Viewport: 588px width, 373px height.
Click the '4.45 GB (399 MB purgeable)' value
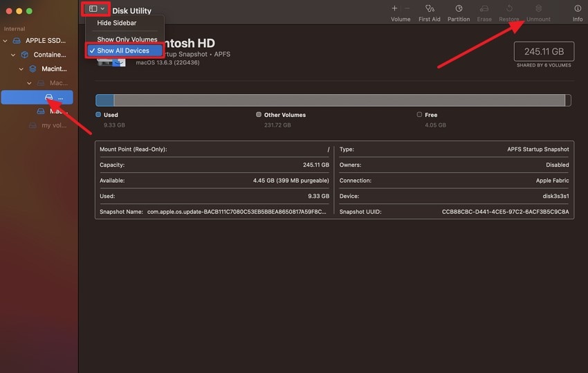point(291,181)
